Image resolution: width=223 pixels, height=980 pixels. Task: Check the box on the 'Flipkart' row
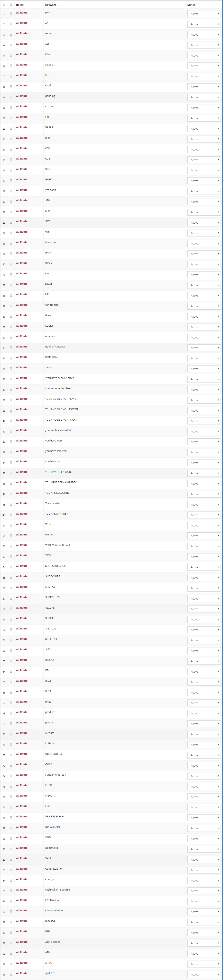click(x=11, y=797)
